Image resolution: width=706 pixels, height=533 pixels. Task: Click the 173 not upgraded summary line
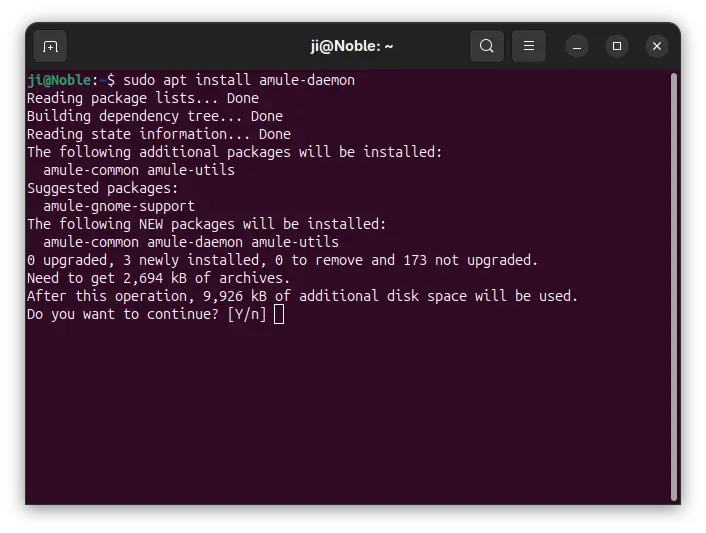pyautogui.click(x=282, y=260)
